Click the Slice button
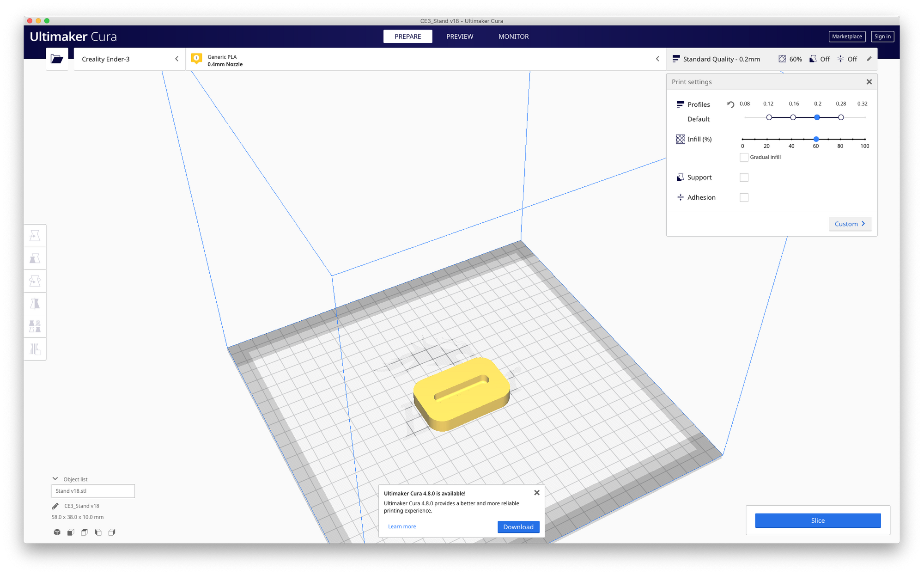 click(818, 520)
